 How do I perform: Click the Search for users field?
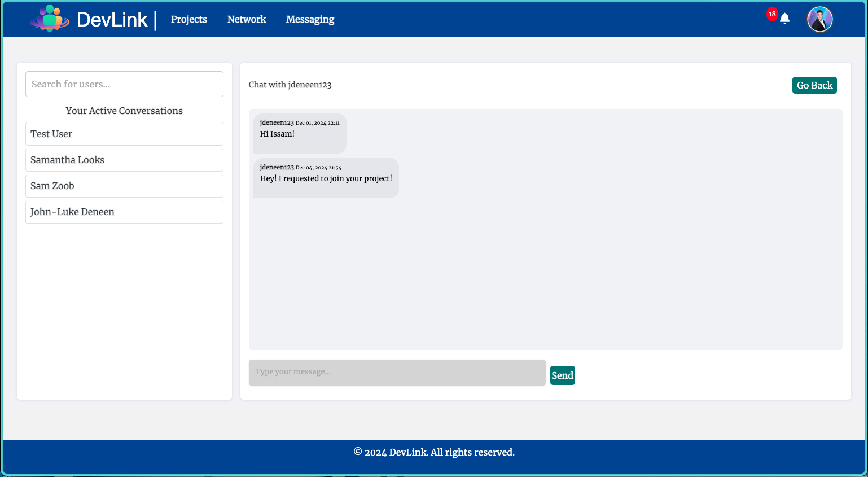tap(124, 84)
